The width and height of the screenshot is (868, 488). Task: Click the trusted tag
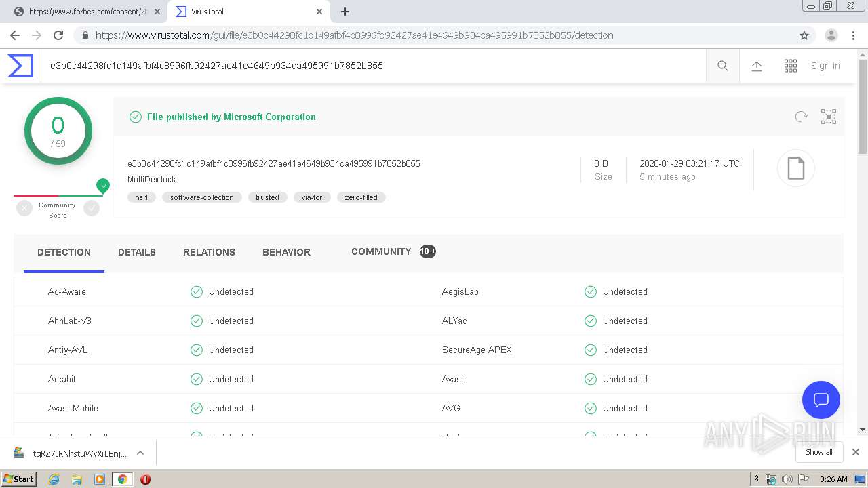tap(267, 197)
